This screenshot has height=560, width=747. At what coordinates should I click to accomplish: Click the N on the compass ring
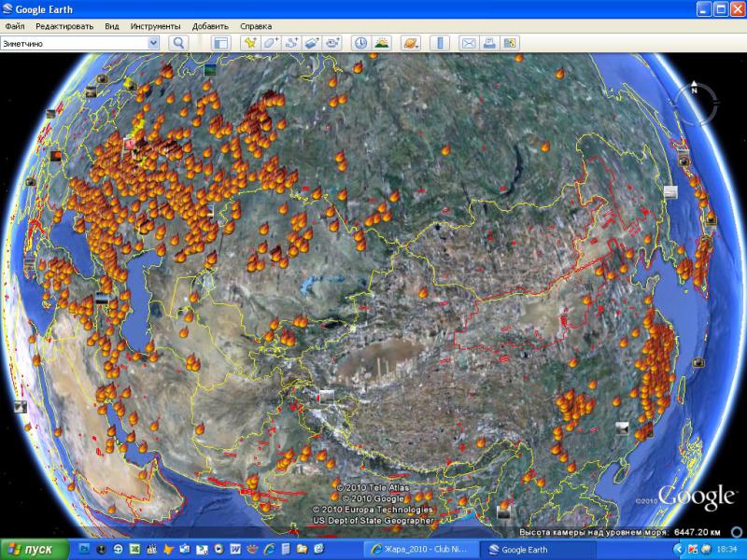point(694,89)
